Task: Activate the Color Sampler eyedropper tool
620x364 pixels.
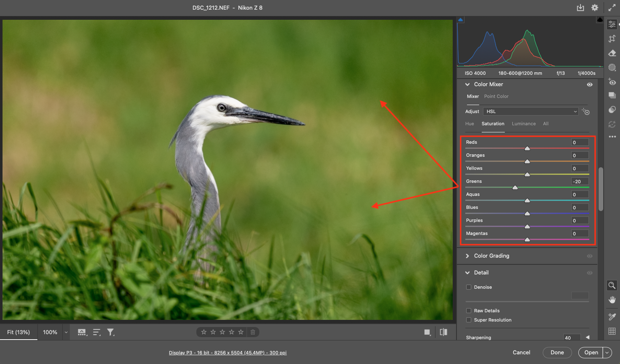Action: (612, 317)
